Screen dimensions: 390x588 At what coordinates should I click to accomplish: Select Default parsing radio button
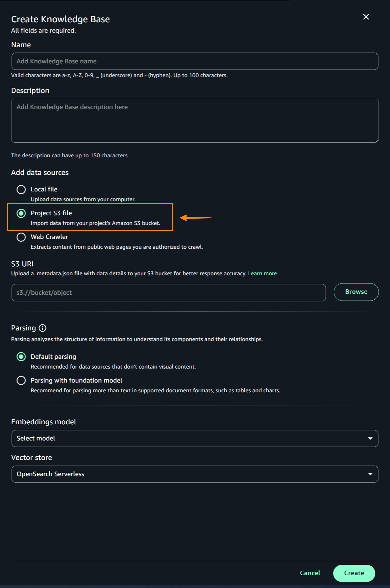click(x=21, y=357)
